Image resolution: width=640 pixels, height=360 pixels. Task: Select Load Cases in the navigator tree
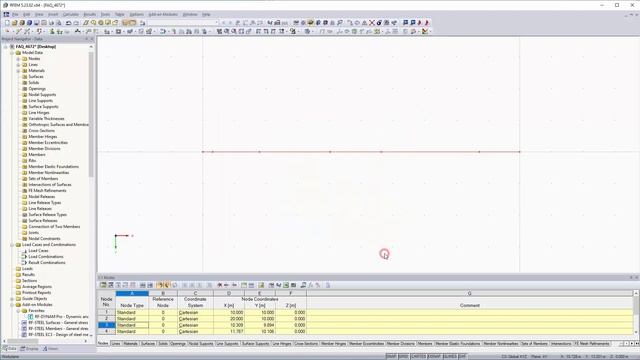[38, 251]
